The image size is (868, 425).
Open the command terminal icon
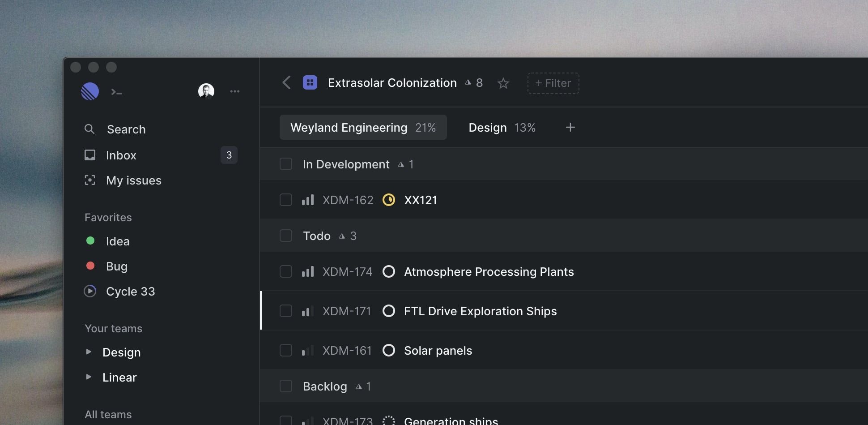(x=117, y=92)
